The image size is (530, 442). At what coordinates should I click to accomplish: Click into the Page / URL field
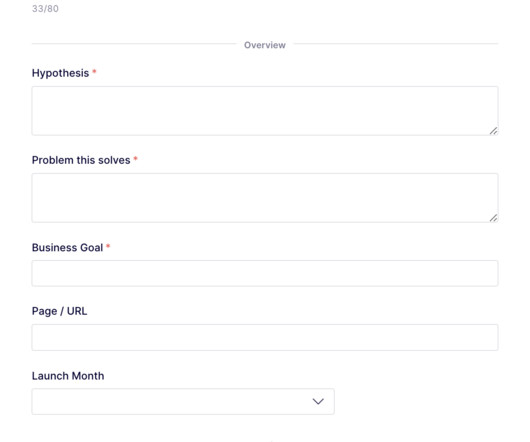click(x=265, y=337)
